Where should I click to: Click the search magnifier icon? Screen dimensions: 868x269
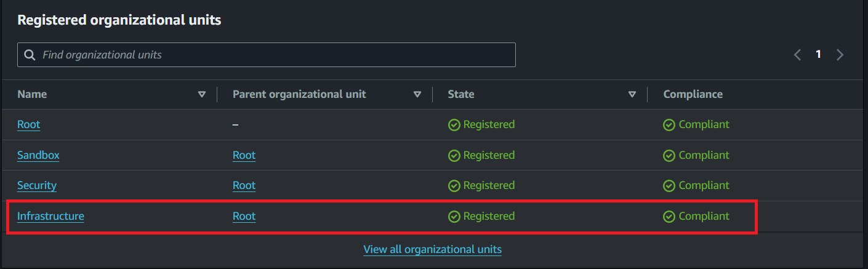click(x=30, y=55)
